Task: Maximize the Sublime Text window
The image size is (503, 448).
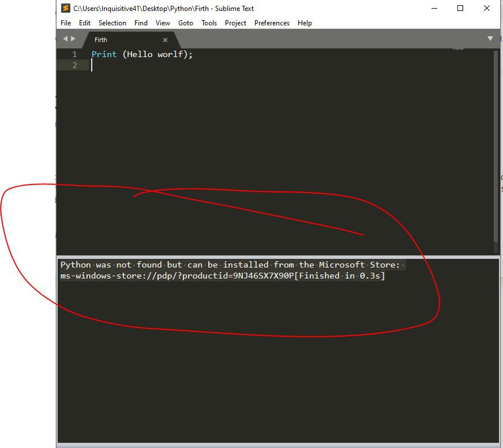Action: 460,8
